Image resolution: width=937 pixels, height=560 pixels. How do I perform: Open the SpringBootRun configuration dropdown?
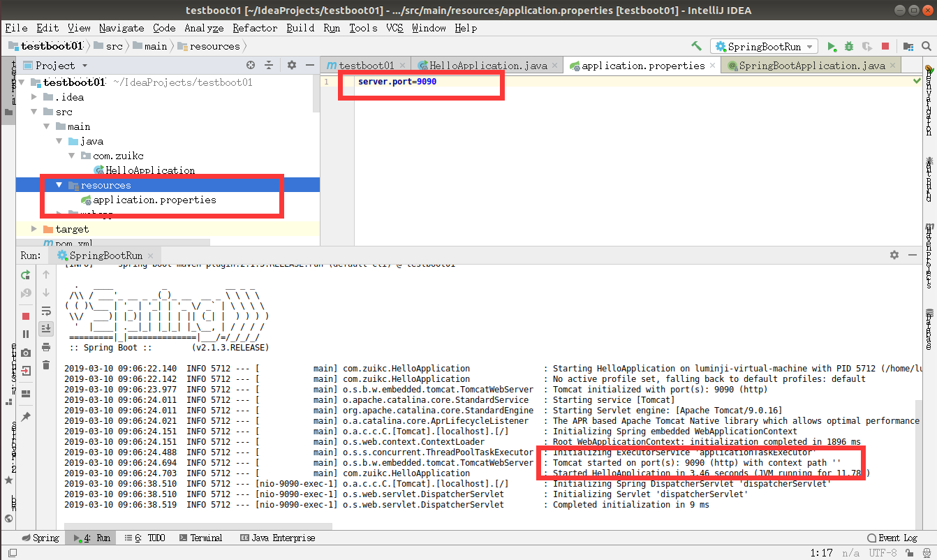coord(765,46)
